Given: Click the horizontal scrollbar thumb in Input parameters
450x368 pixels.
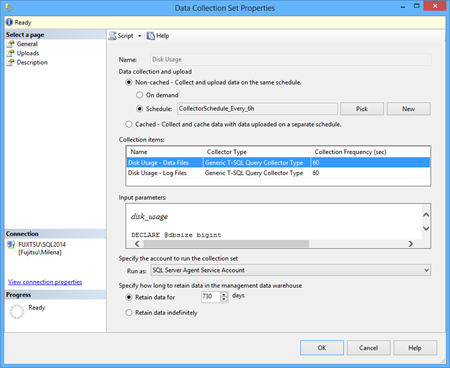Looking at the screenshot, I should tap(226, 244).
